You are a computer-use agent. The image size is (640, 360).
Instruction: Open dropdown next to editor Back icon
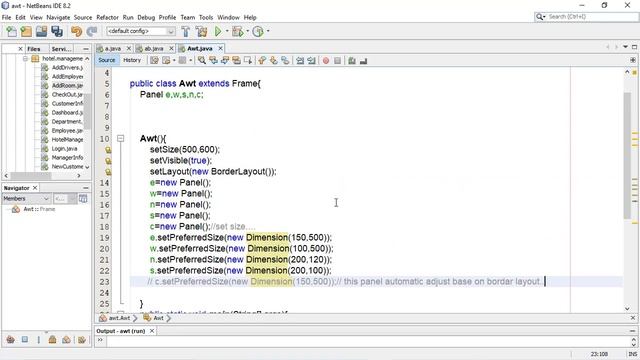click(174, 60)
